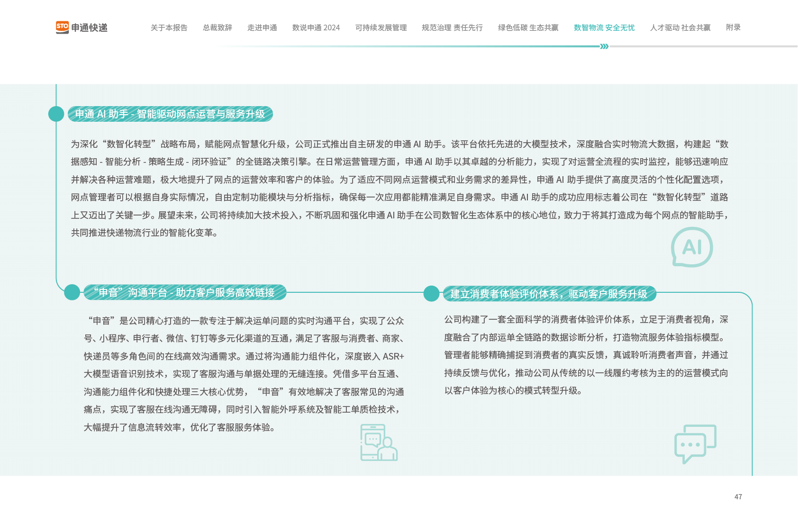The height and width of the screenshot is (532, 798).
Task: Click the double chat bubbles icon
Action: (x=695, y=444)
